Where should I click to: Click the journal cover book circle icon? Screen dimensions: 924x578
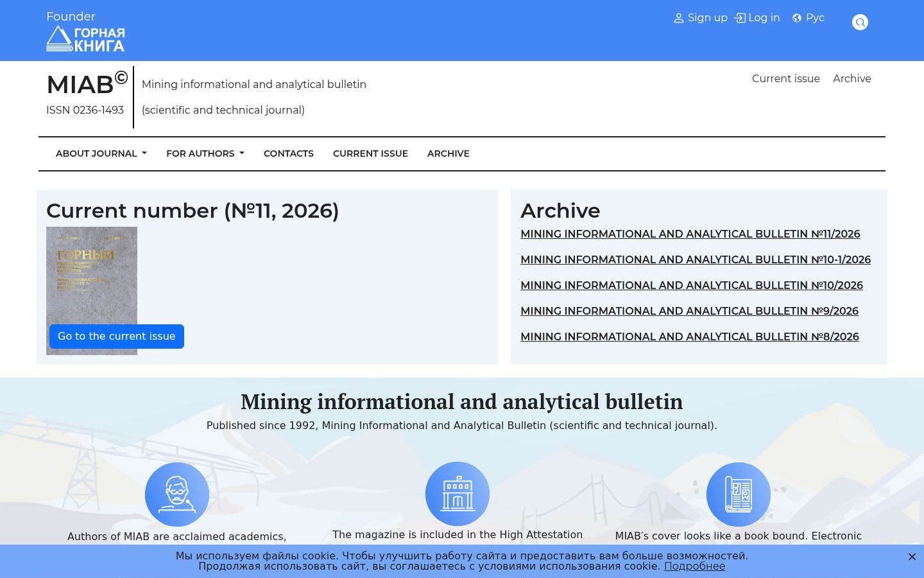coord(739,495)
